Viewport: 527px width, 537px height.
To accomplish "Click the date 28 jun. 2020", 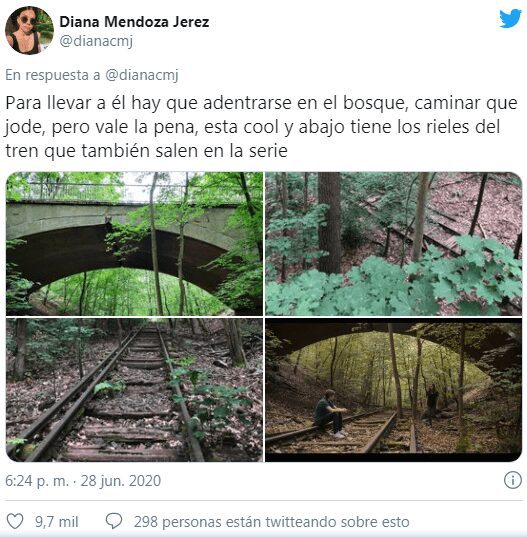I will (121, 481).
